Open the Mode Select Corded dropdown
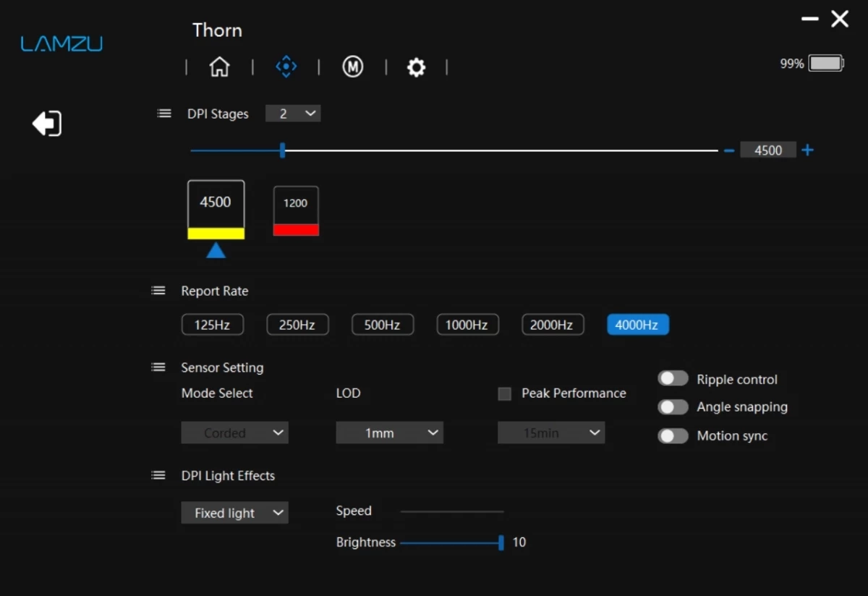This screenshot has height=596, width=868. (x=234, y=433)
